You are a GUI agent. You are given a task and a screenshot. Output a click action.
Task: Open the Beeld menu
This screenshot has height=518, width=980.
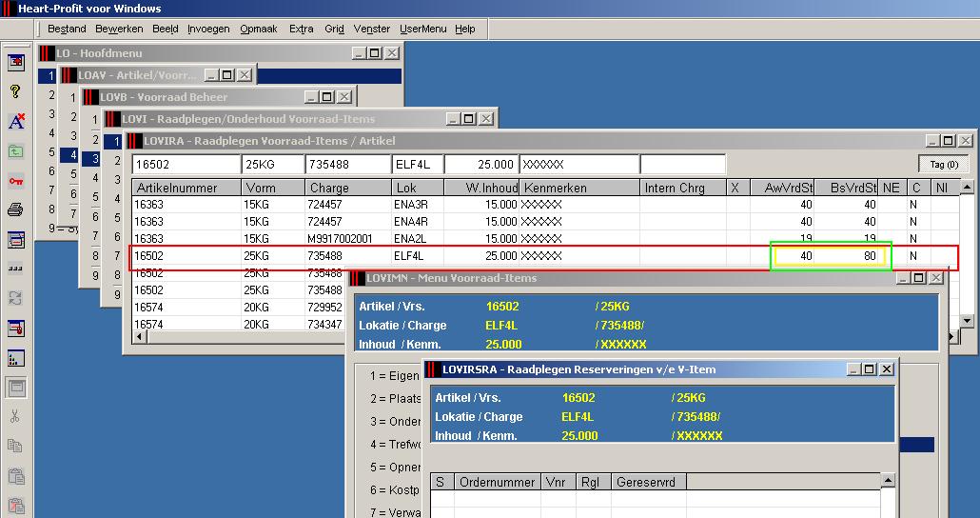pos(165,29)
